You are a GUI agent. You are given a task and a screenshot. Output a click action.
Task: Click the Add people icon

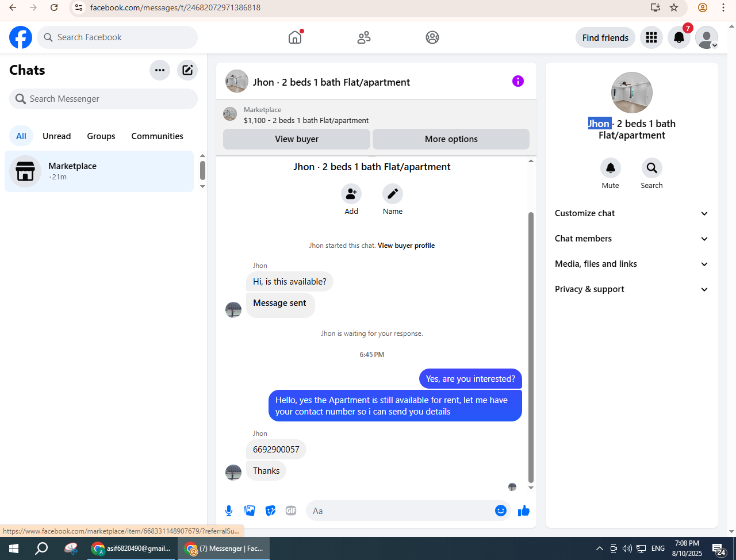351,194
